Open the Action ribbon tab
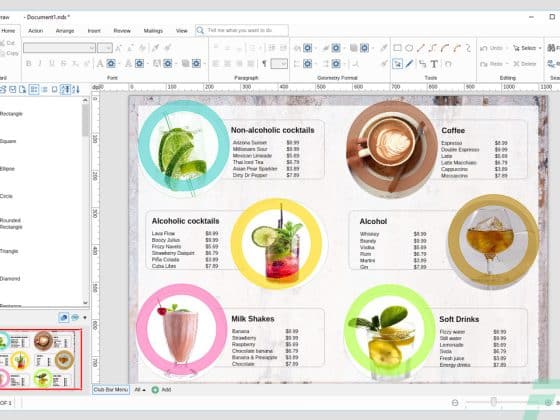The width and height of the screenshot is (560, 420). click(36, 31)
